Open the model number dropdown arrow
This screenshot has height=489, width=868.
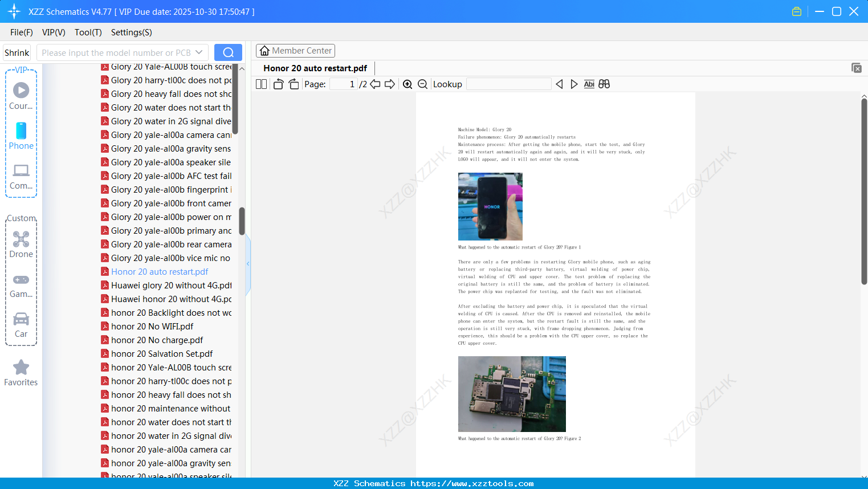coord(199,52)
